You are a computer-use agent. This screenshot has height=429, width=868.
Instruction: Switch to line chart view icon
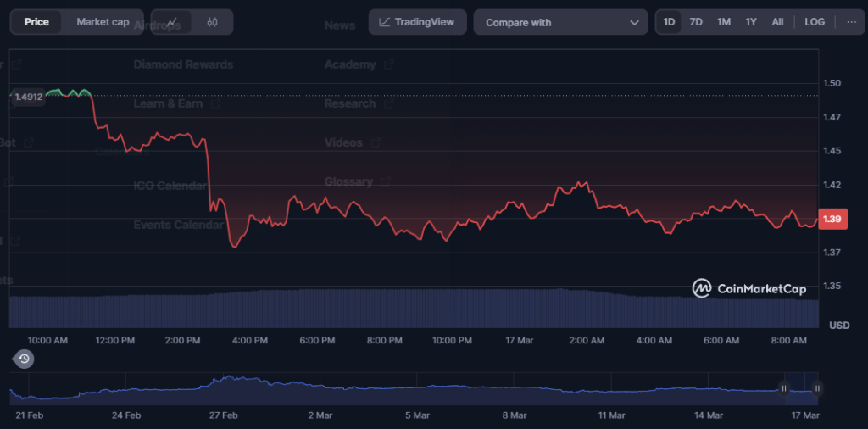[x=172, y=22]
